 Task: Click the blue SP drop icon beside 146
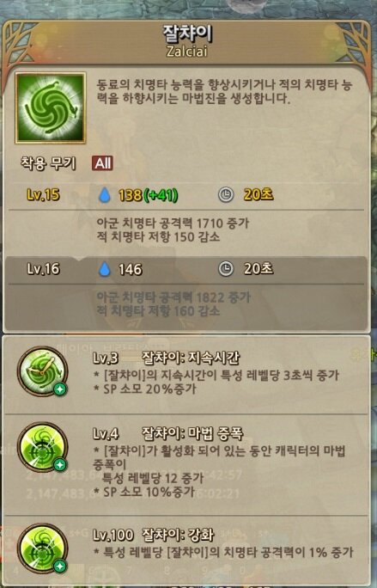click(x=105, y=269)
